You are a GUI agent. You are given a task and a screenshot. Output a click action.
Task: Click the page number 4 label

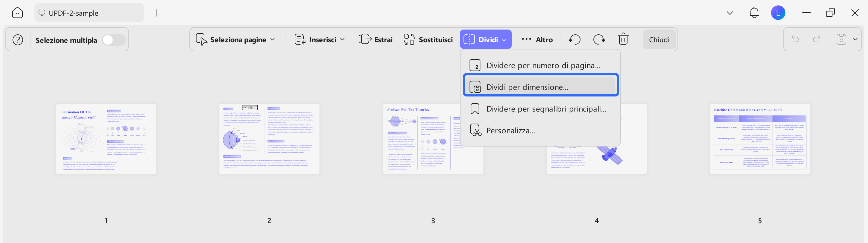[x=596, y=220]
